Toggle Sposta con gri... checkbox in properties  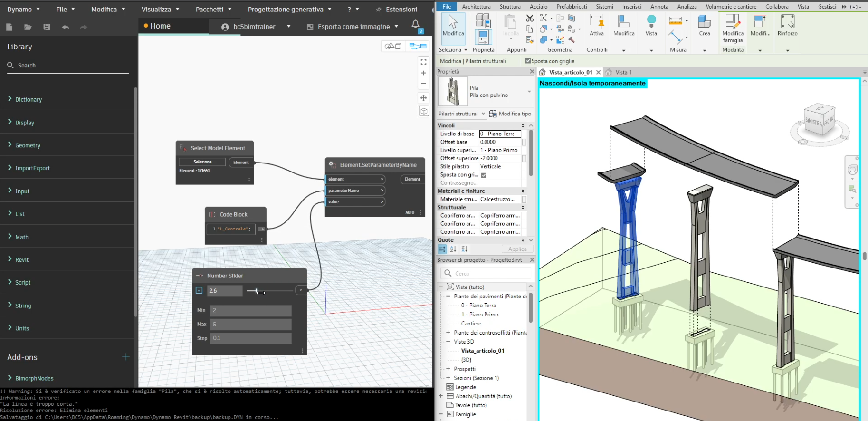(484, 175)
